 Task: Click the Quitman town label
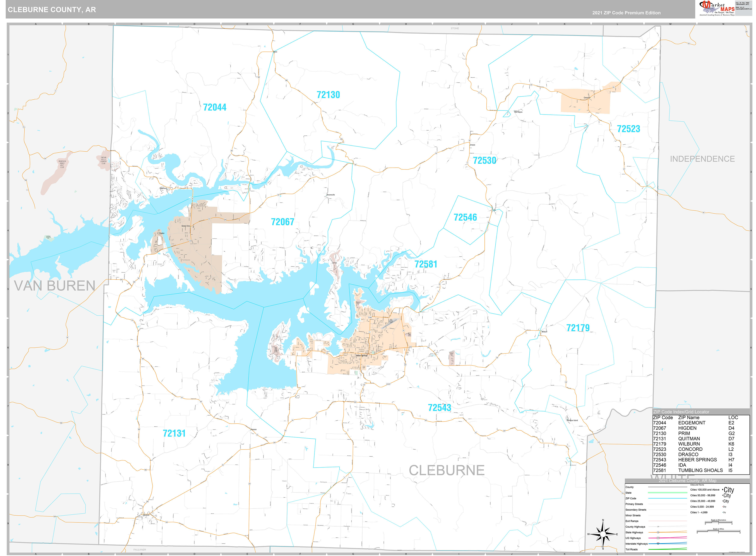coord(146,515)
